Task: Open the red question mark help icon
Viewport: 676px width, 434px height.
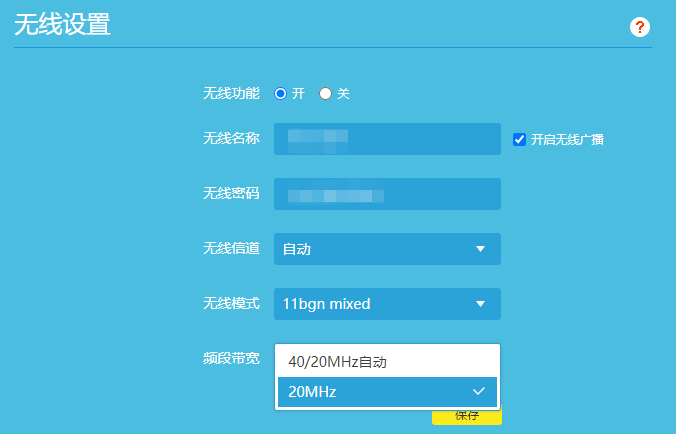Action: [x=640, y=27]
